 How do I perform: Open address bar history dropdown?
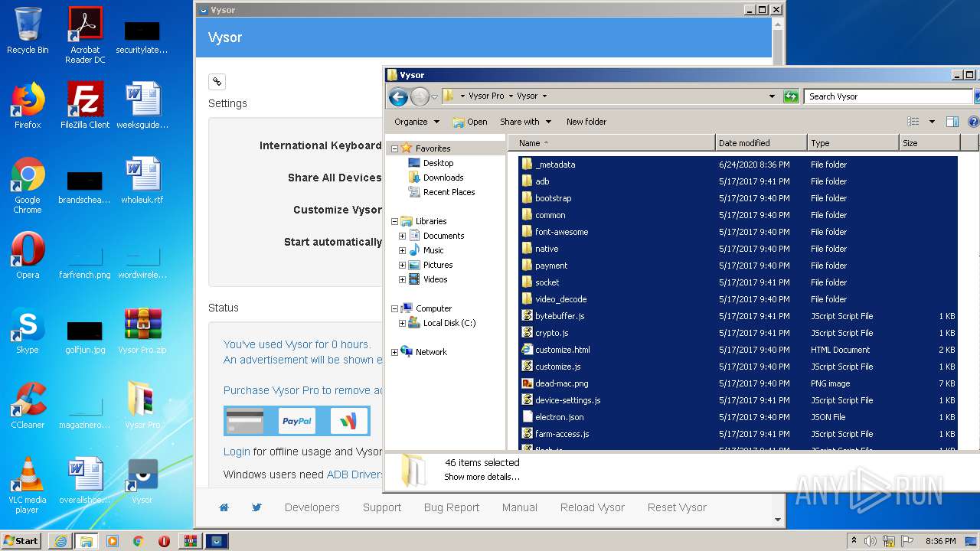coord(772,96)
